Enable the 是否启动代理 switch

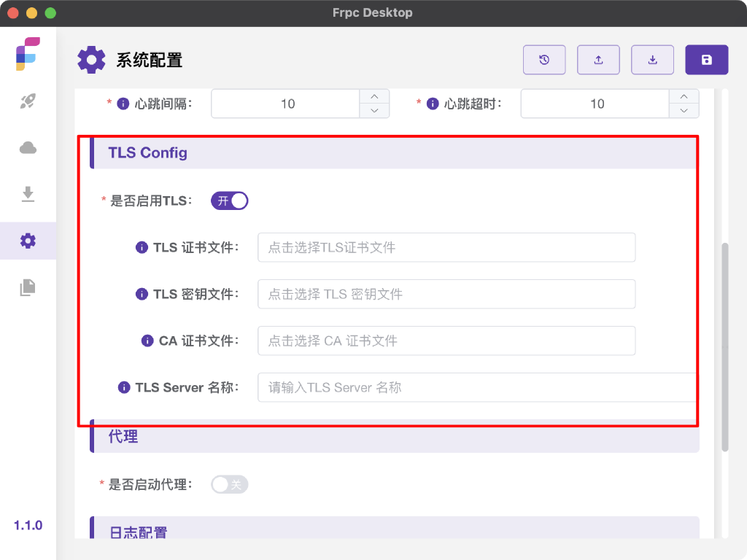coord(230,484)
